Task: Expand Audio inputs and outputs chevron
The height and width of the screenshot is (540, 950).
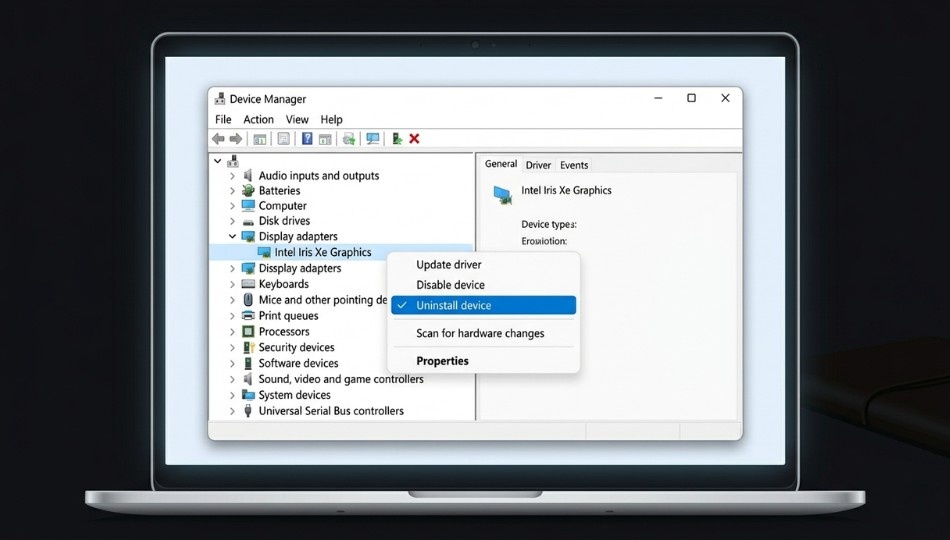Action: [232, 176]
